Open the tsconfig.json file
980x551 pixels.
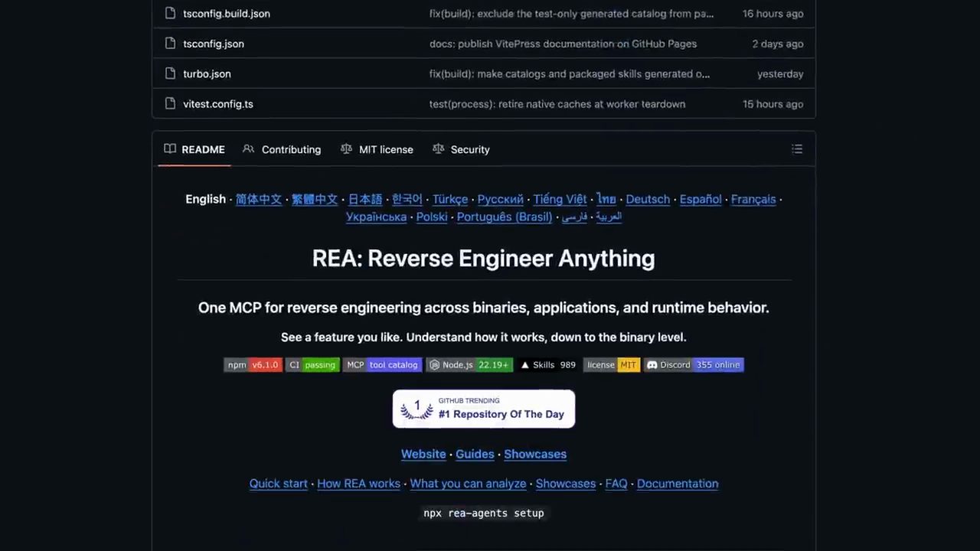tap(214, 44)
